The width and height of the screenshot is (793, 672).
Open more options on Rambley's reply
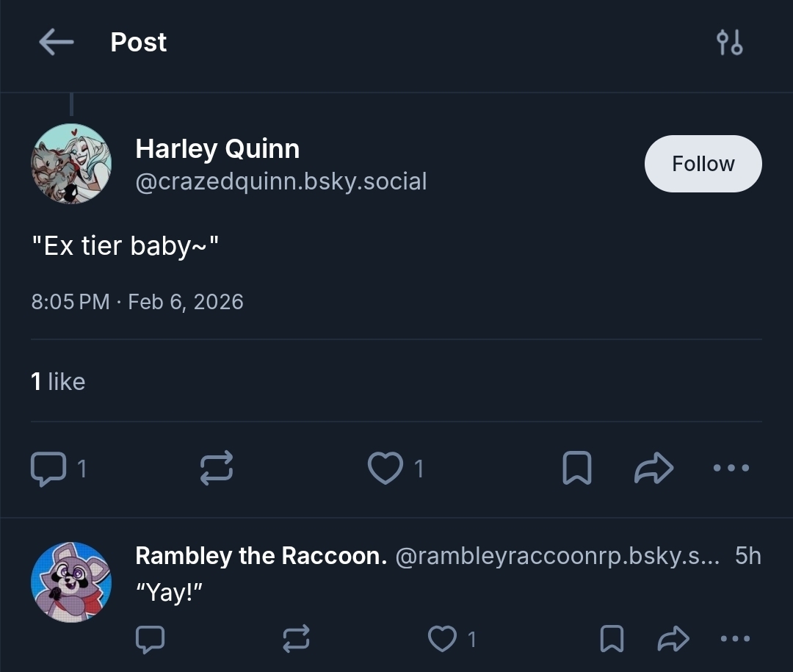(x=735, y=639)
